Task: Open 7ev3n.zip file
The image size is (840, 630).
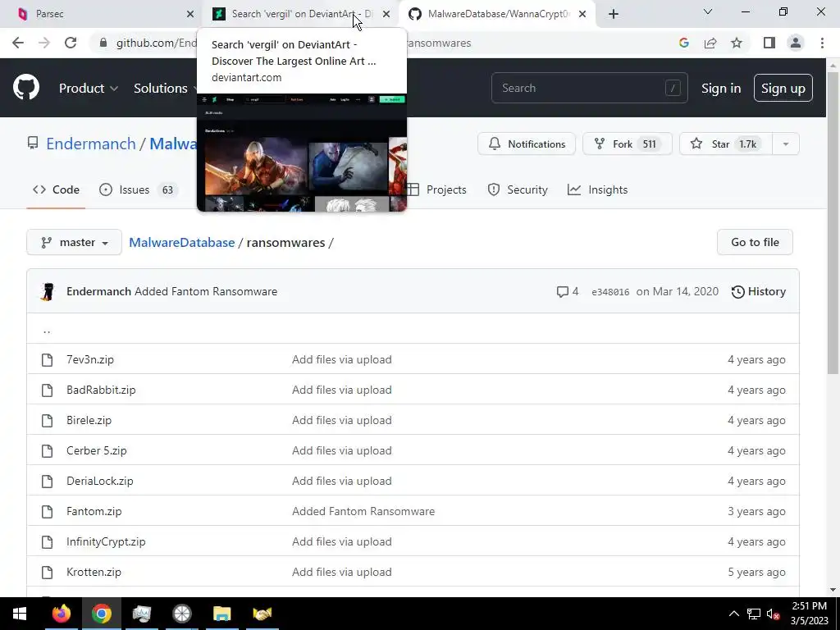Action: [x=90, y=359]
